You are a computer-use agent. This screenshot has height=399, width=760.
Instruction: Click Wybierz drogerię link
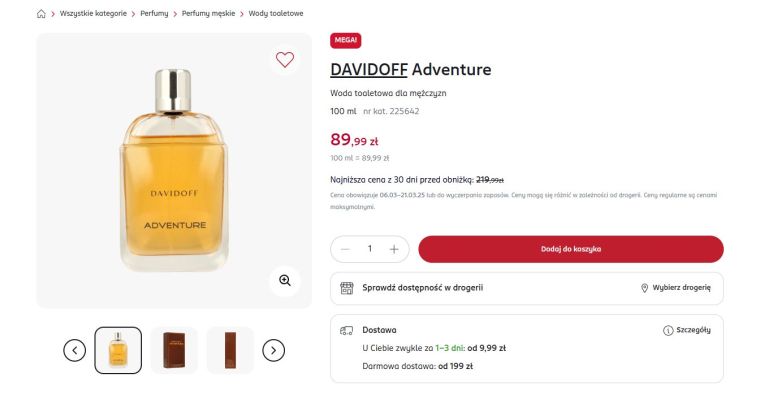[x=681, y=287]
